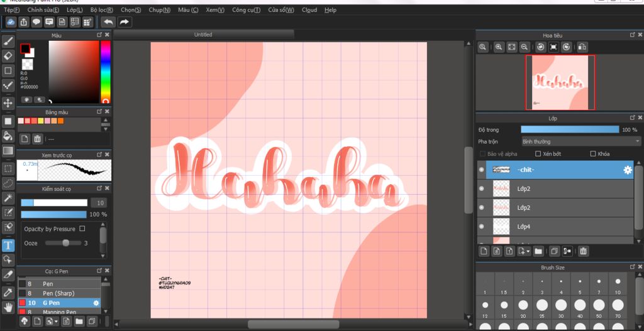The height and width of the screenshot is (331, 644).
Task: Select the Select Pen tool
Action: 8,212
